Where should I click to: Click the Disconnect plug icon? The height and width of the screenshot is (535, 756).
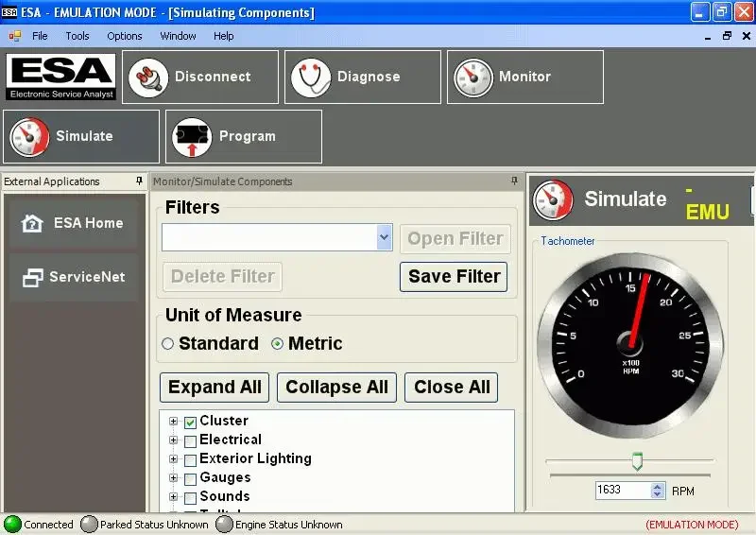pyautogui.click(x=146, y=78)
